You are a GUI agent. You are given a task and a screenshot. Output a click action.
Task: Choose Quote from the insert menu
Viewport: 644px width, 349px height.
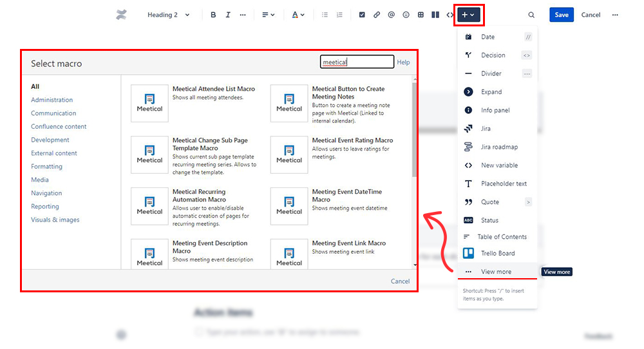[497, 202]
